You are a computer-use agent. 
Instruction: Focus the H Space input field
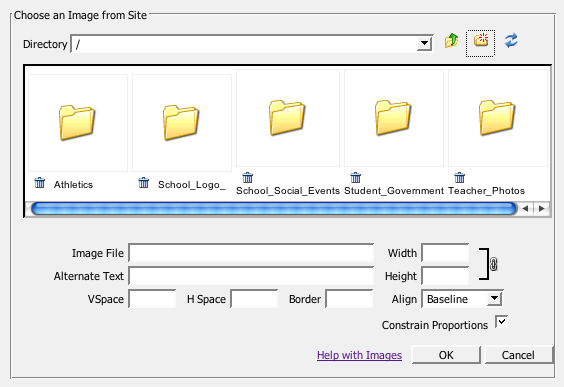[x=254, y=299]
